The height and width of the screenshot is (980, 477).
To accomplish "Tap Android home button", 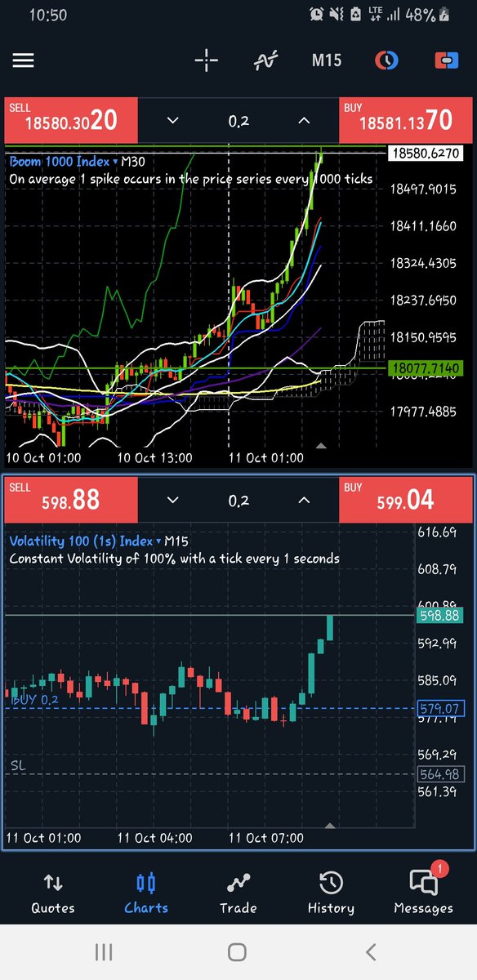I will (238, 951).
